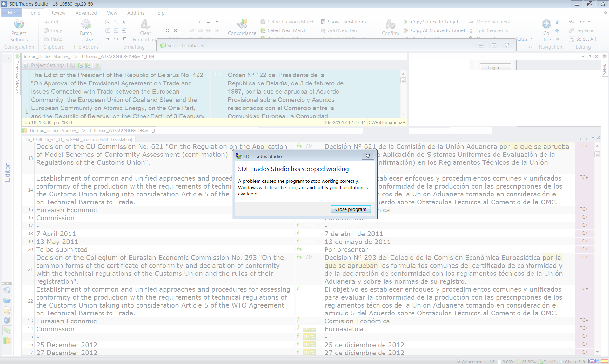Apply superscript formatting
Image resolution: width=609 pixels, height=364 pixels.
pos(108,30)
